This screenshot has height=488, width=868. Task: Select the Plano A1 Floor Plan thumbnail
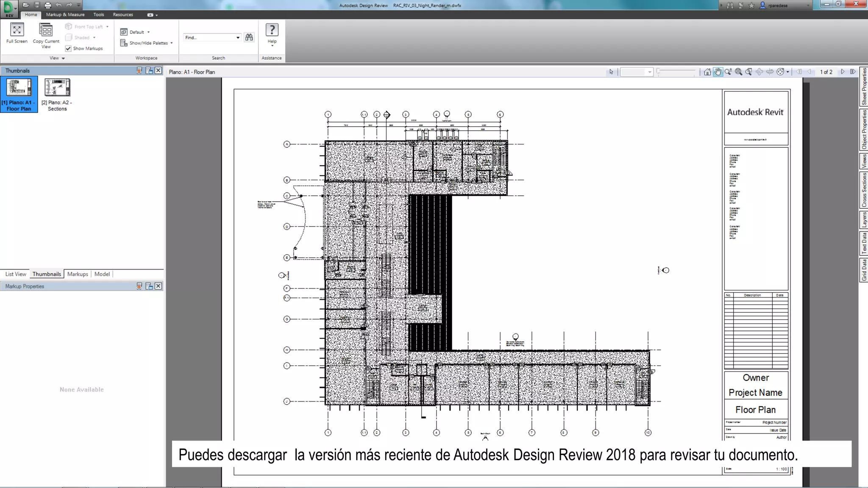coord(19,94)
